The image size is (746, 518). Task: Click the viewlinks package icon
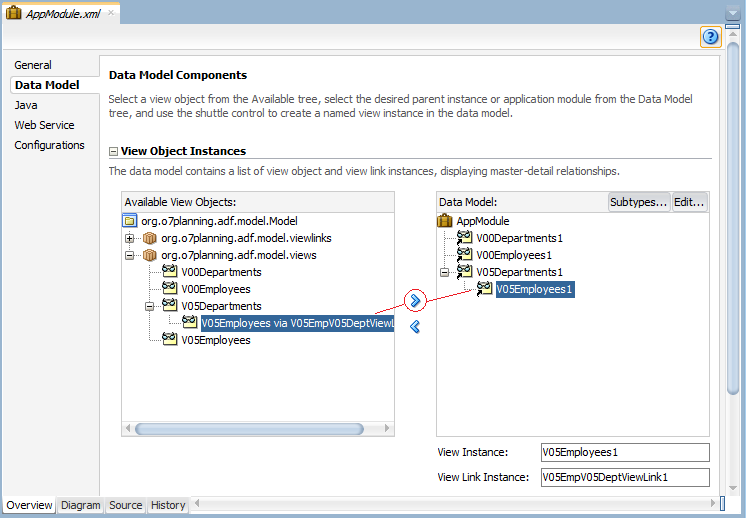(x=150, y=238)
